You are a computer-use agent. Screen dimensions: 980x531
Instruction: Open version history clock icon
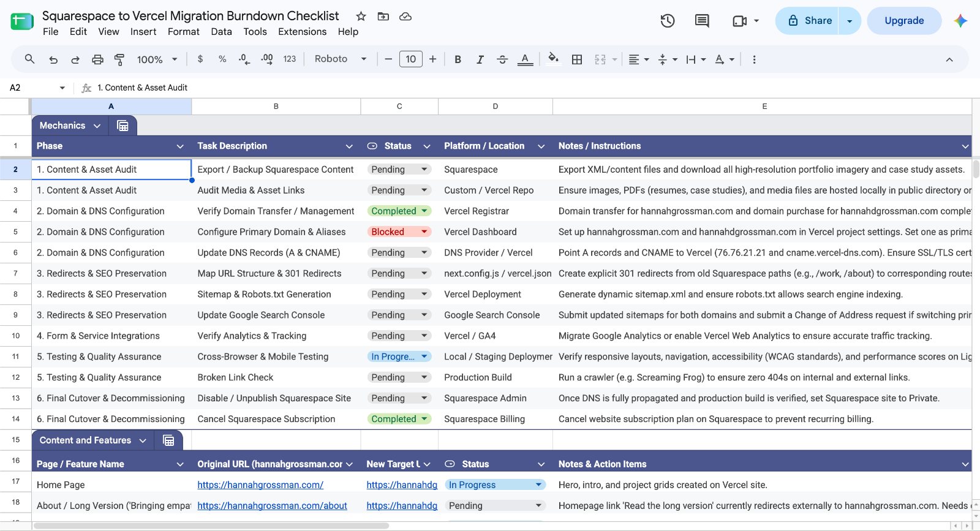click(668, 21)
